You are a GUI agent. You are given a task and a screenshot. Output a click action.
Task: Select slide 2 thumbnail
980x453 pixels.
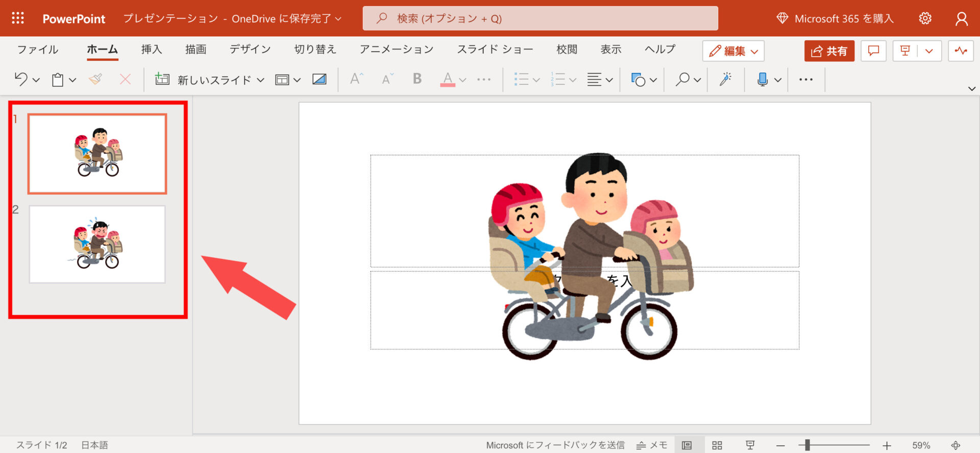click(97, 244)
